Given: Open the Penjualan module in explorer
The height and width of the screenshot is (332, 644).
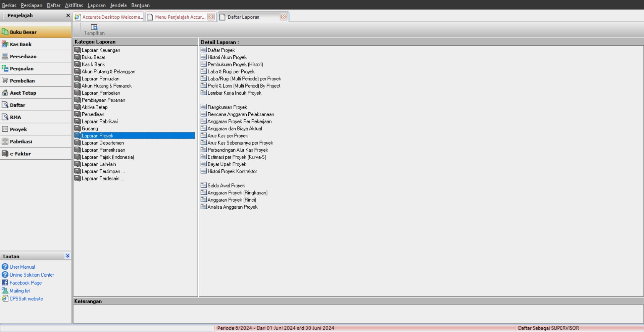Looking at the screenshot, I should pyautogui.click(x=5, y=68).
